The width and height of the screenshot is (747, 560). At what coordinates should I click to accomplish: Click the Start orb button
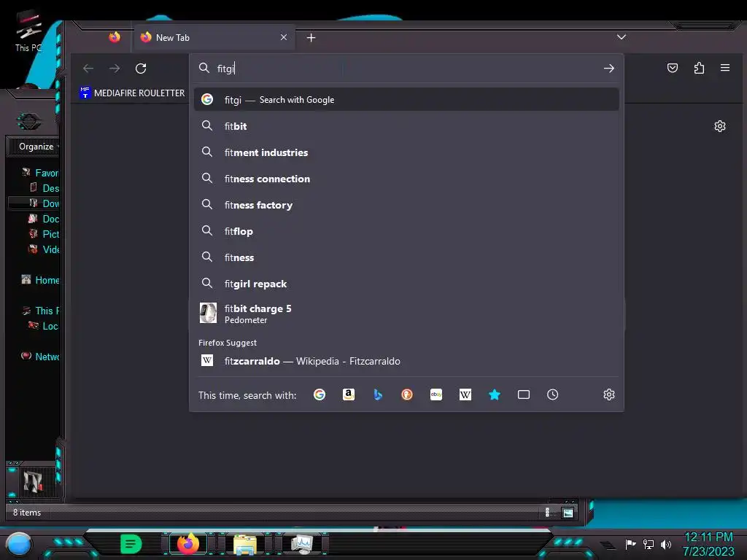click(x=18, y=544)
